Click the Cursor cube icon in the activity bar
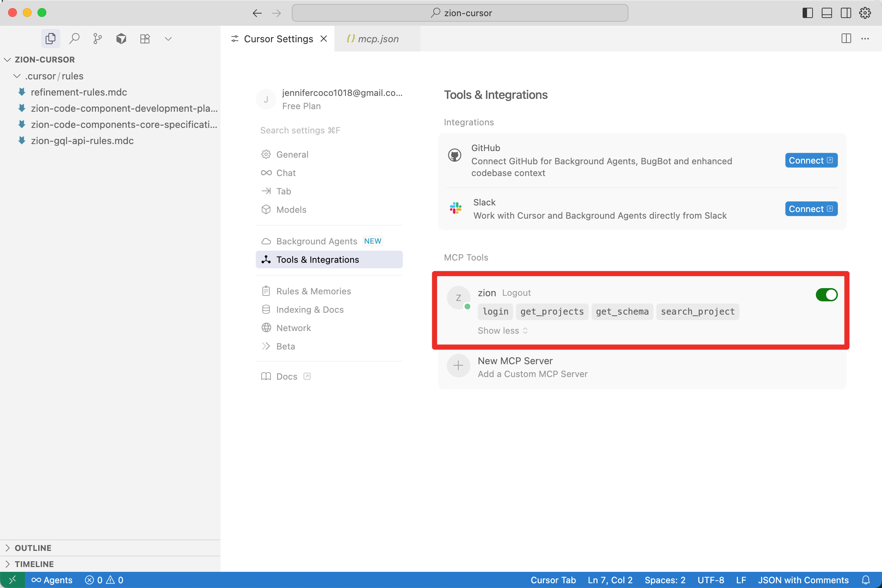 click(121, 39)
